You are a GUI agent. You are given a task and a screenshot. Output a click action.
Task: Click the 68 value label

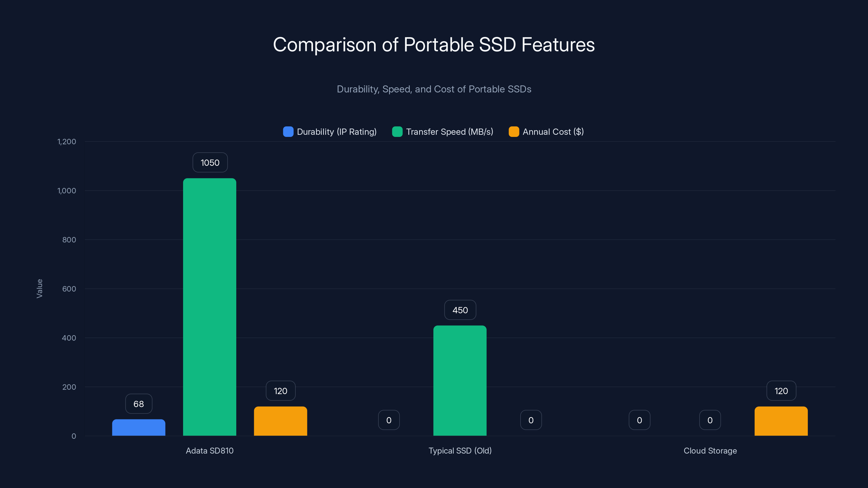click(x=139, y=403)
